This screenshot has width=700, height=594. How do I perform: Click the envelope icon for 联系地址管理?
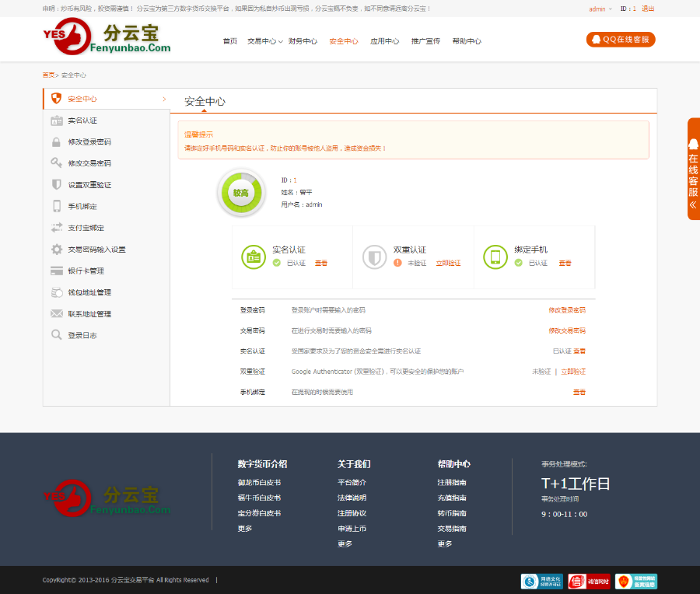tap(57, 314)
